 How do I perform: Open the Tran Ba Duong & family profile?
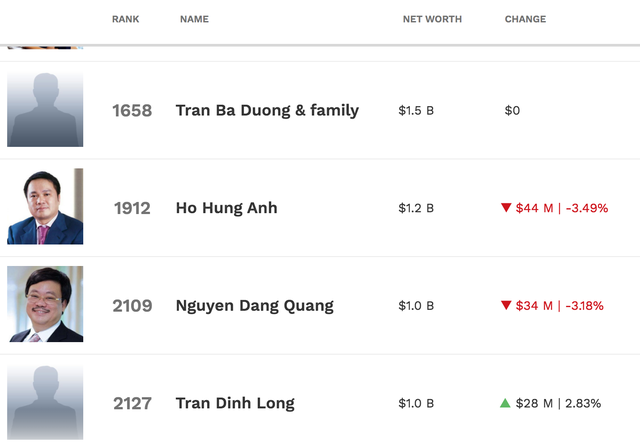(x=267, y=110)
